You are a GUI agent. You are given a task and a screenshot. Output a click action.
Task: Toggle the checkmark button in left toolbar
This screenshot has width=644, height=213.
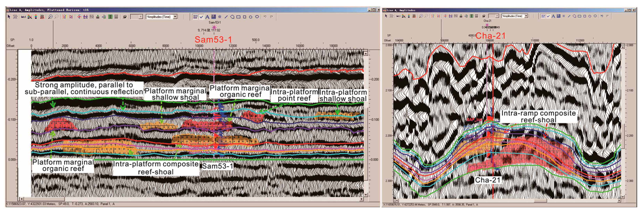click(201, 17)
